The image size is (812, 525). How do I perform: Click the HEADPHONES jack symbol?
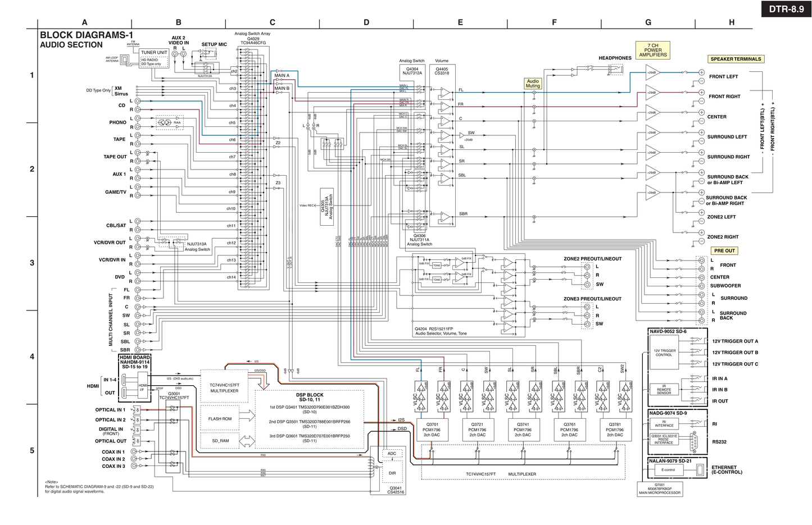pos(616,70)
